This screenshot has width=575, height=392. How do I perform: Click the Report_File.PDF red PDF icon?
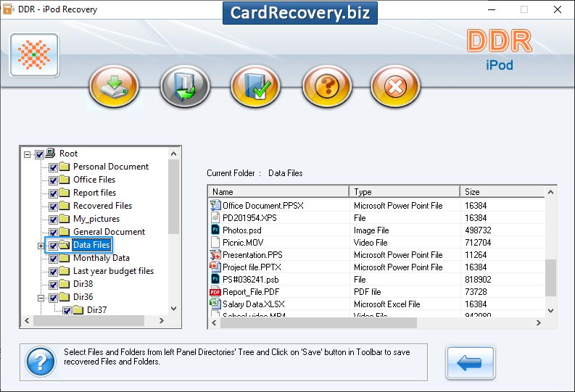(215, 292)
